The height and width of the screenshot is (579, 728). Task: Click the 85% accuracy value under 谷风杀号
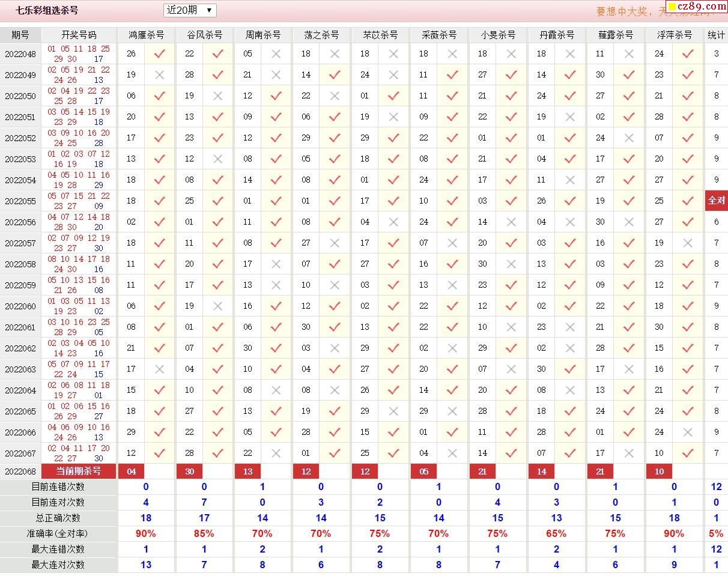click(x=204, y=533)
